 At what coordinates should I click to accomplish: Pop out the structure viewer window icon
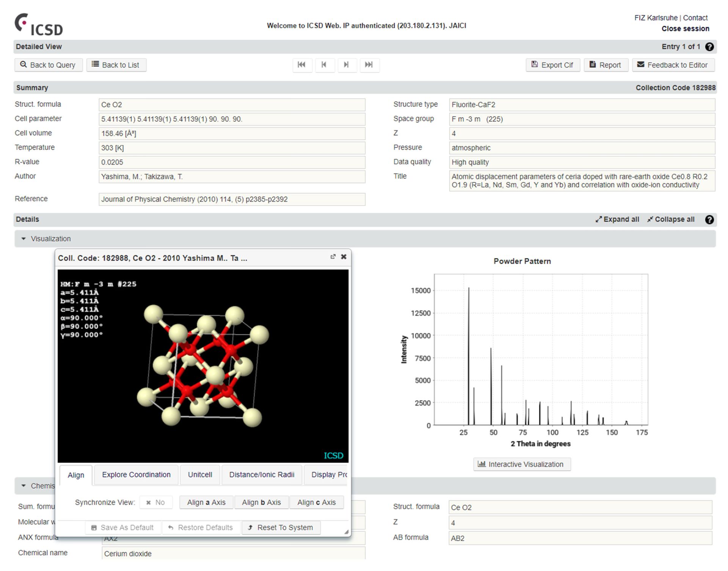point(333,257)
